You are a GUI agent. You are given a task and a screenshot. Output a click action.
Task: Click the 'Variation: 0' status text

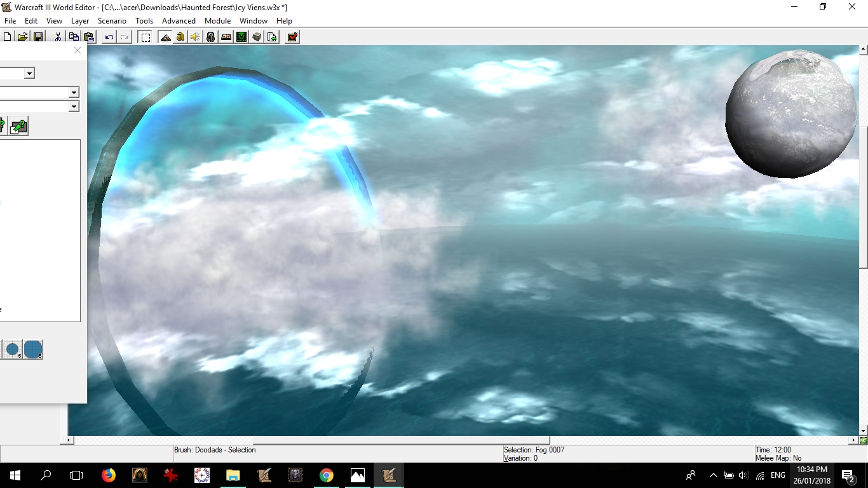(x=520, y=458)
